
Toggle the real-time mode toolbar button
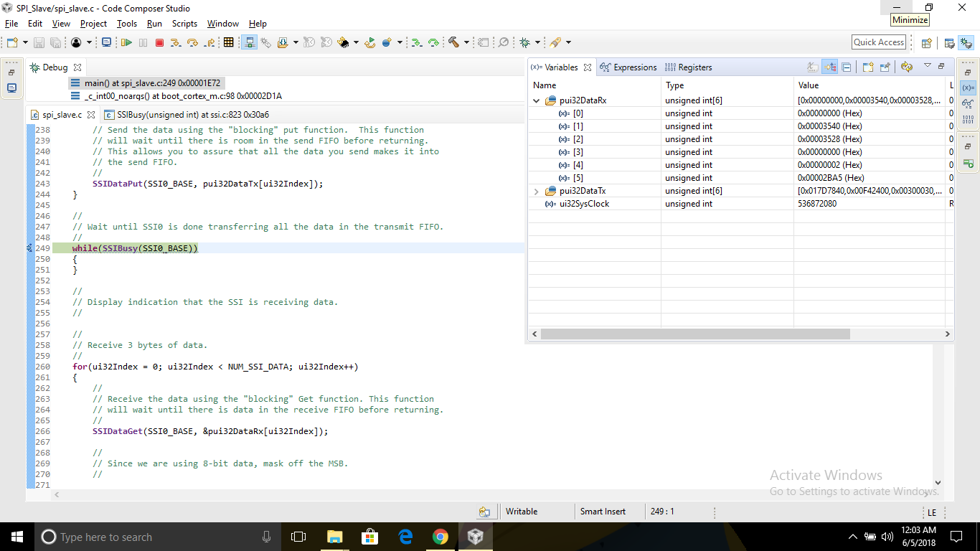(x=250, y=42)
